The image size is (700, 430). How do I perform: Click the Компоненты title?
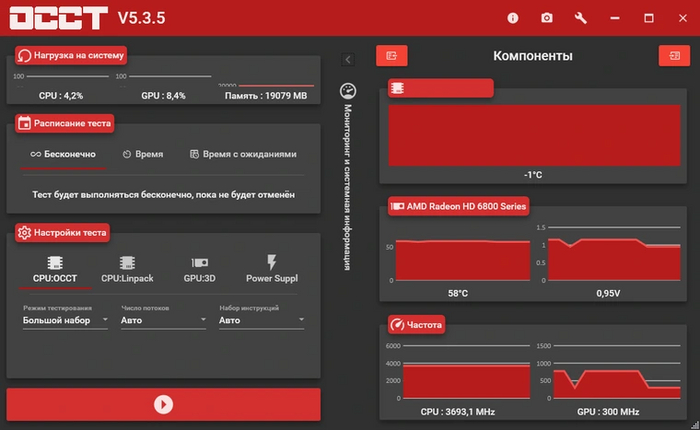pos(533,56)
